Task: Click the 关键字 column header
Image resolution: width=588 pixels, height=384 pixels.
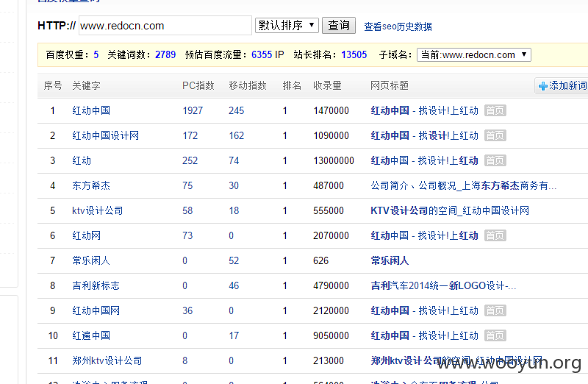Action: pyautogui.click(x=86, y=85)
